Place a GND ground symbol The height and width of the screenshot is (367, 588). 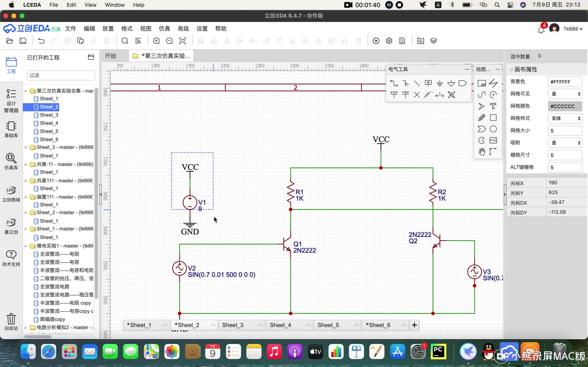pos(440,83)
